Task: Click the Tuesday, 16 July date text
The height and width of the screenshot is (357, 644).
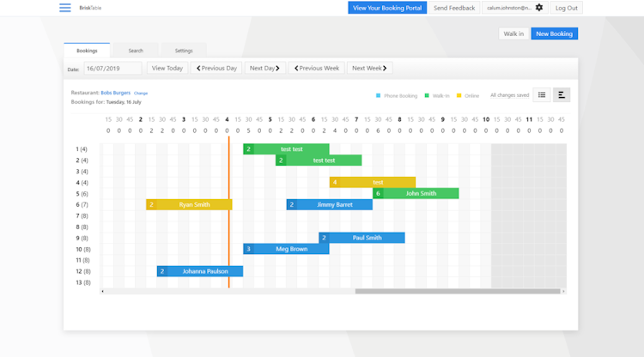Action: point(124,102)
